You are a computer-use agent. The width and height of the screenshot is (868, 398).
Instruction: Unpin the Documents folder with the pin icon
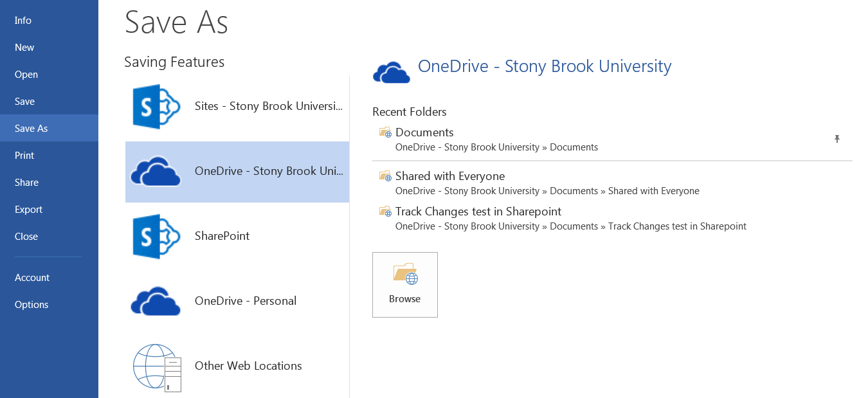click(837, 139)
